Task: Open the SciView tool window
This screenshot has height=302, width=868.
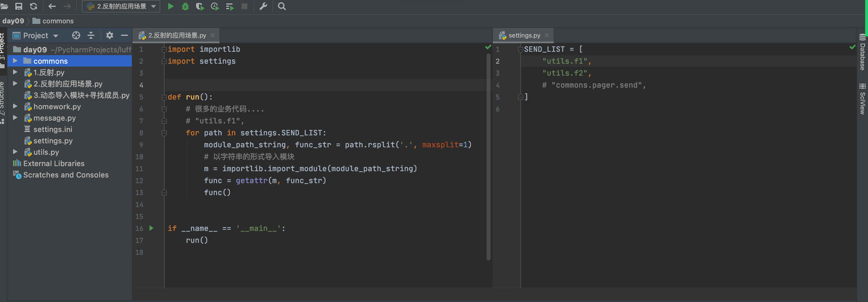Action: coord(863,99)
